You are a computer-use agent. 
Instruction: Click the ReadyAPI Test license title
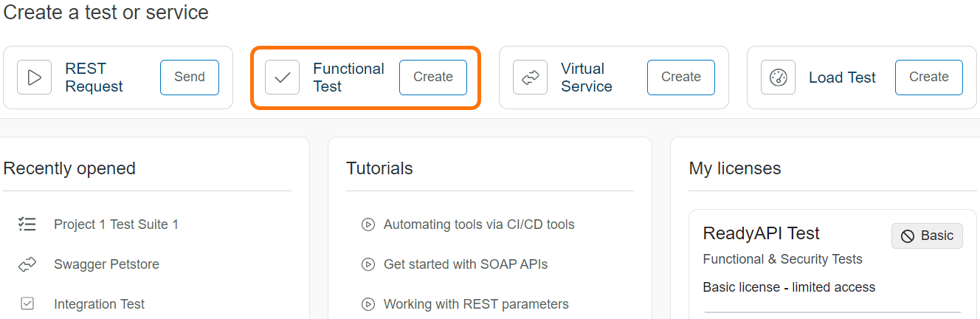tap(761, 233)
